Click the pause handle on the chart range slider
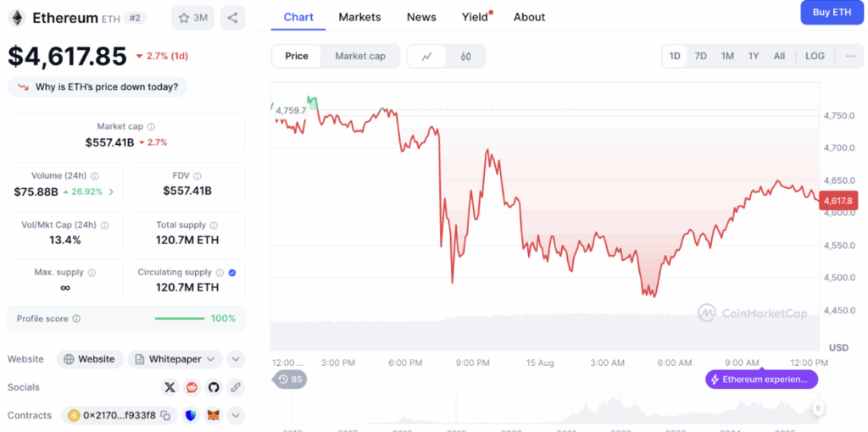Screen dimensions: 868x432 pyautogui.click(x=818, y=408)
